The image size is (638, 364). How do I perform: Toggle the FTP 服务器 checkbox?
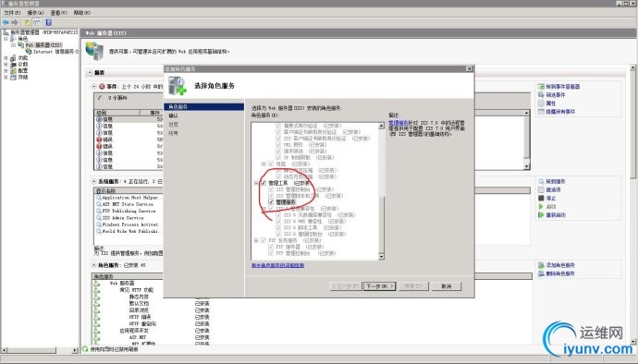[x=271, y=247]
